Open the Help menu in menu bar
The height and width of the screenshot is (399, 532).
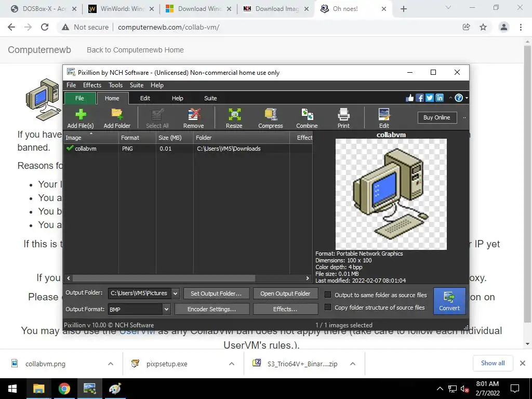coord(157,85)
